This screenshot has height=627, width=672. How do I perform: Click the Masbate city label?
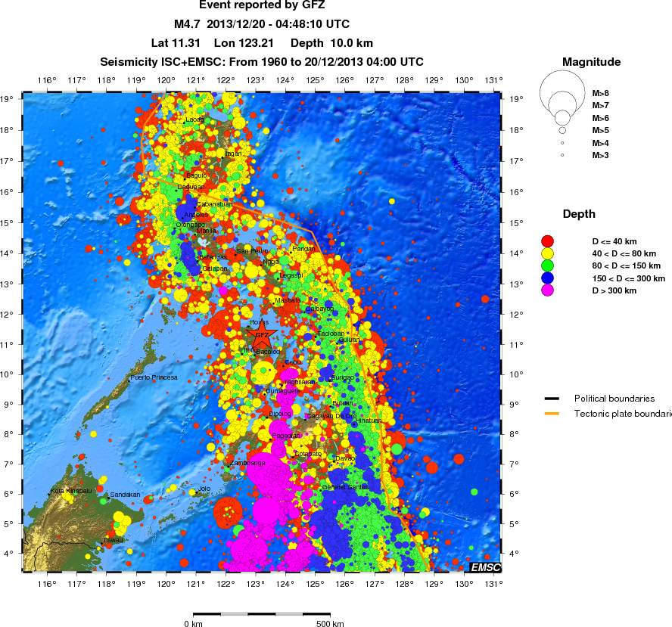[x=288, y=300]
